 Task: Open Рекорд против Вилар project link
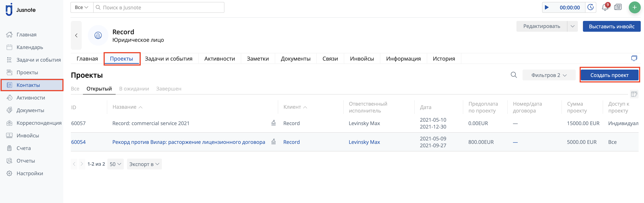tap(188, 142)
